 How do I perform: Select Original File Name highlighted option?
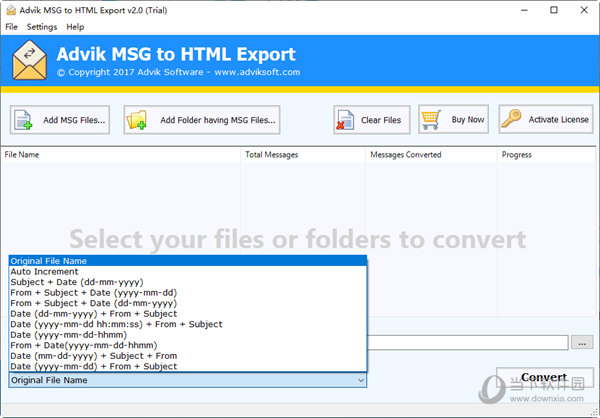(x=188, y=261)
